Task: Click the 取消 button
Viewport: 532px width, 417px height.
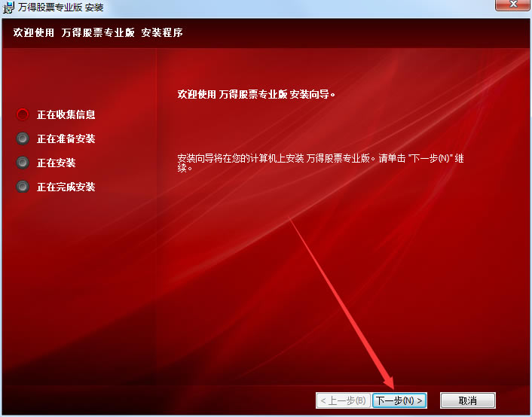Action: pyautogui.click(x=467, y=400)
